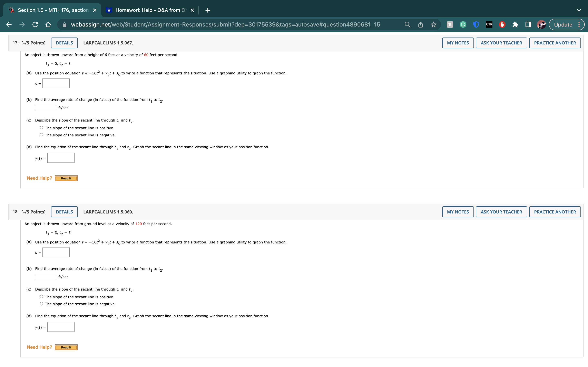Screen dimensions: 588x367
Task: Click the home page icon
Action: pos(48,24)
